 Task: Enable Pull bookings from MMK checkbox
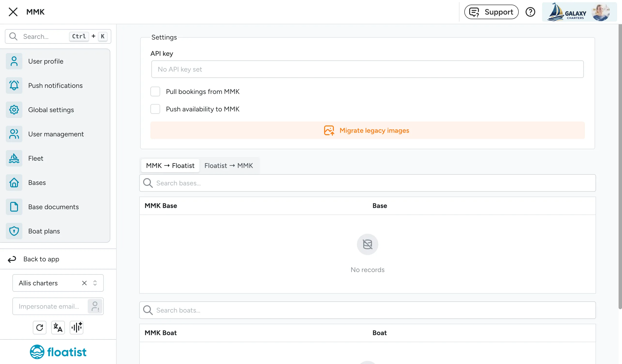click(x=155, y=91)
